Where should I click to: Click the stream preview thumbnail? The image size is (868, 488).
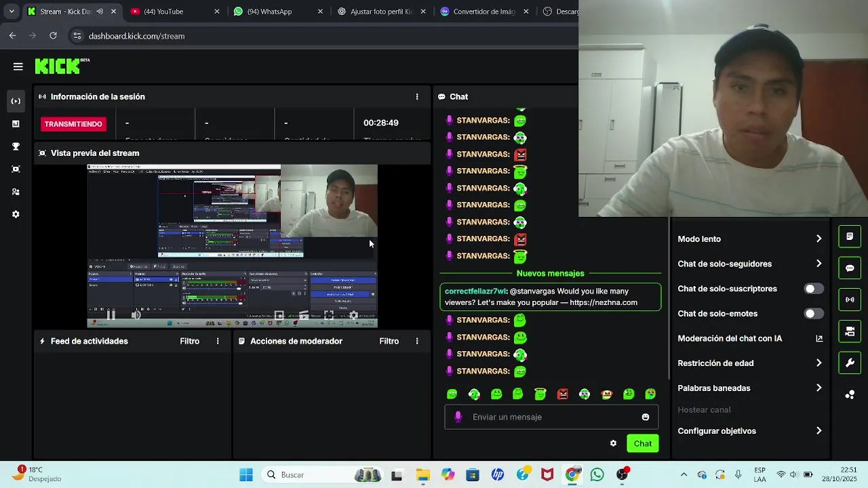point(233,246)
